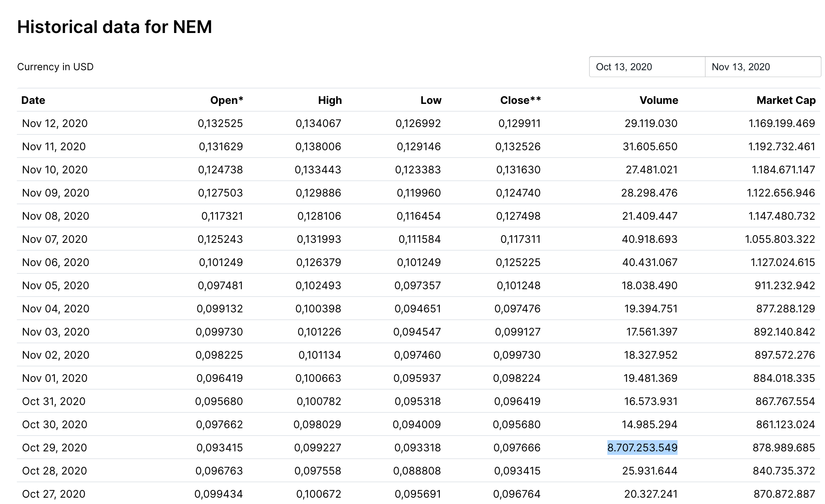Click the Nov 11, 2020 date cell
This screenshot has height=504, width=825.
[54, 147]
